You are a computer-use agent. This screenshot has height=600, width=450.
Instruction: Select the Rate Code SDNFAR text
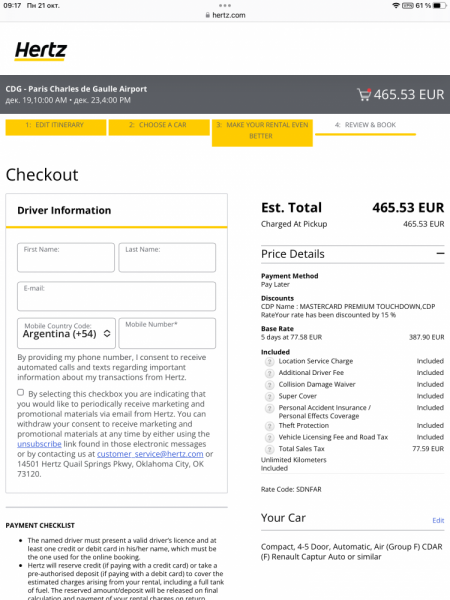tap(291, 489)
